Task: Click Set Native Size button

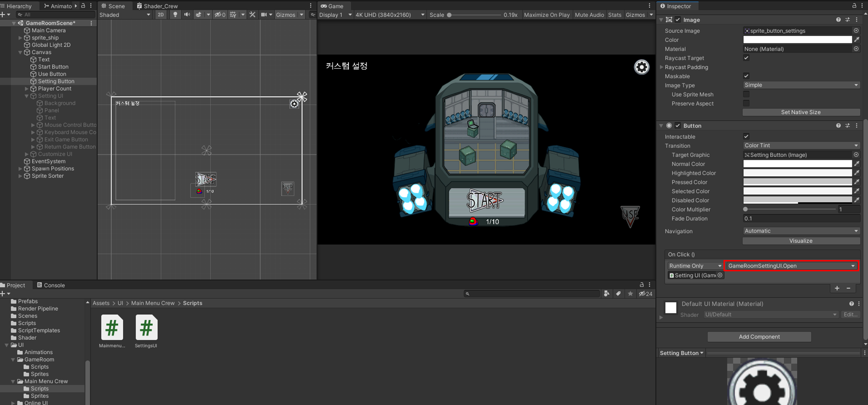Action: click(801, 112)
